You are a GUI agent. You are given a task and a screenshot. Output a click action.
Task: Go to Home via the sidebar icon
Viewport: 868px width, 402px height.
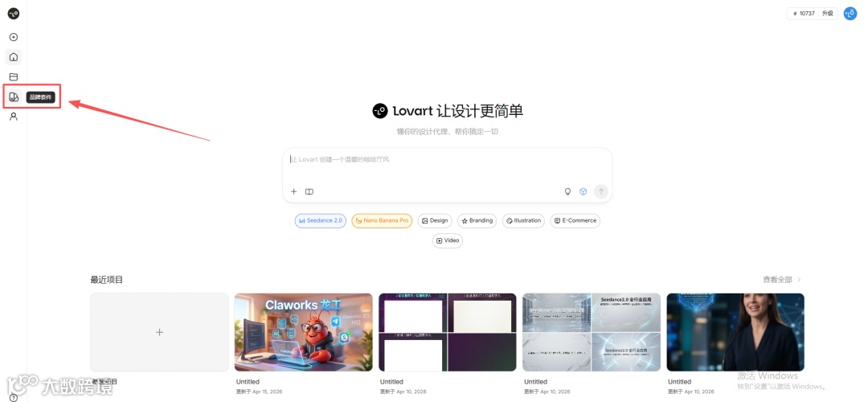point(14,57)
